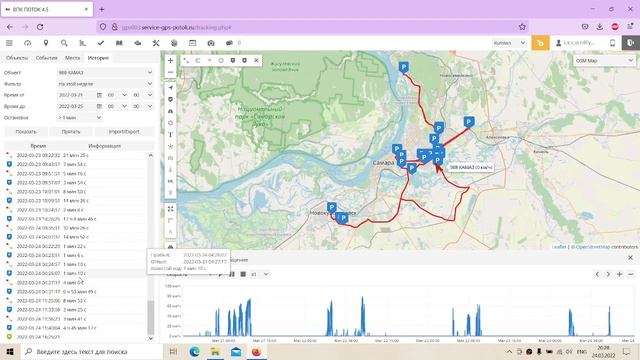Toggle polygon zones layer on map sidebar
The height and width of the screenshot is (360, 640).
(170, 122)
